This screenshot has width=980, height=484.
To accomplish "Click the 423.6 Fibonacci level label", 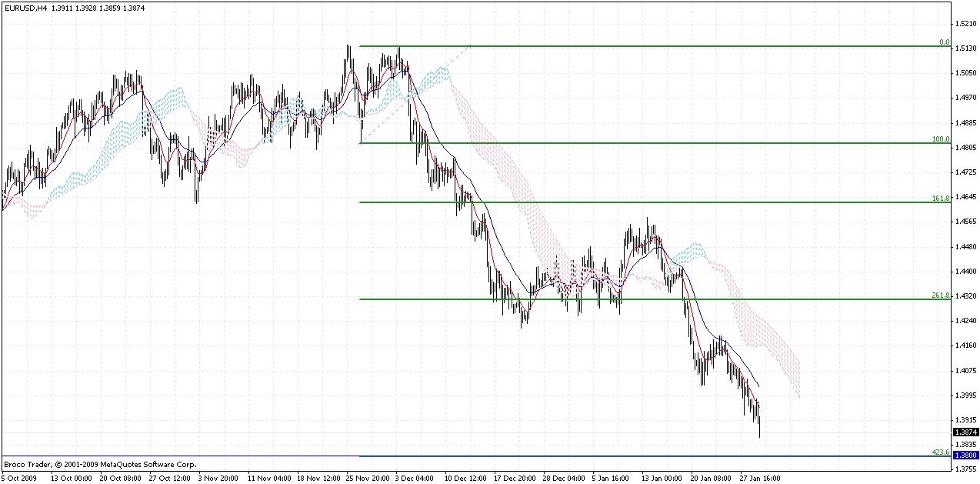I will pyautogui.click(x=941, y=452).
